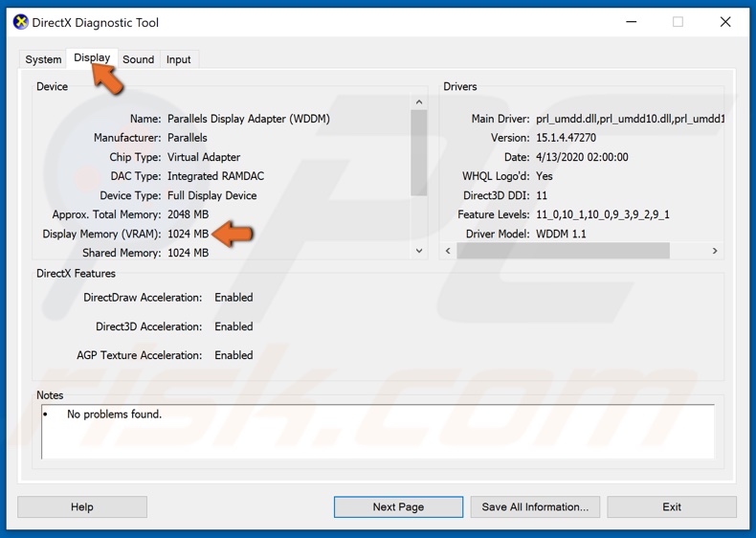Click the Help button

coord(82,506)
